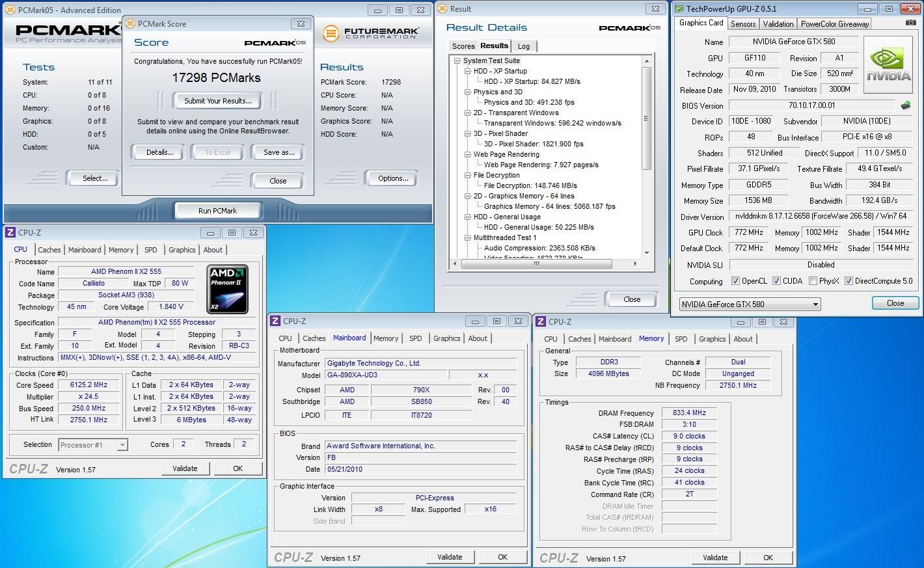Open Graphics tab in the CPU-Z Mainboard window

click(447, 338)
